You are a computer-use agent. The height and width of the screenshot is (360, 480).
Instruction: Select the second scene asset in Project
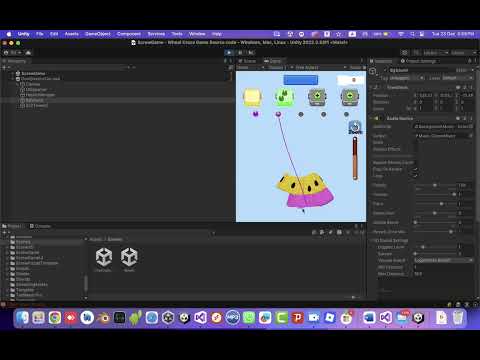point(129,259)
